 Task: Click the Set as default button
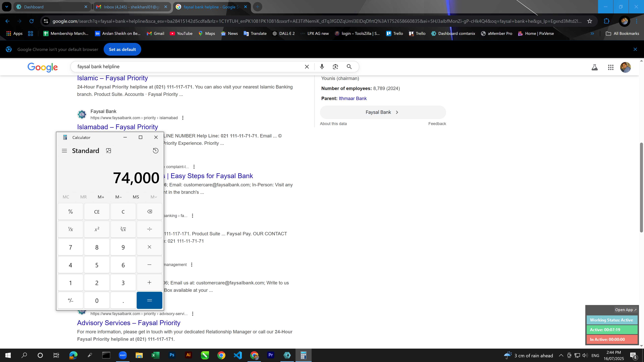pyautogui.click(x=122, y=49)
